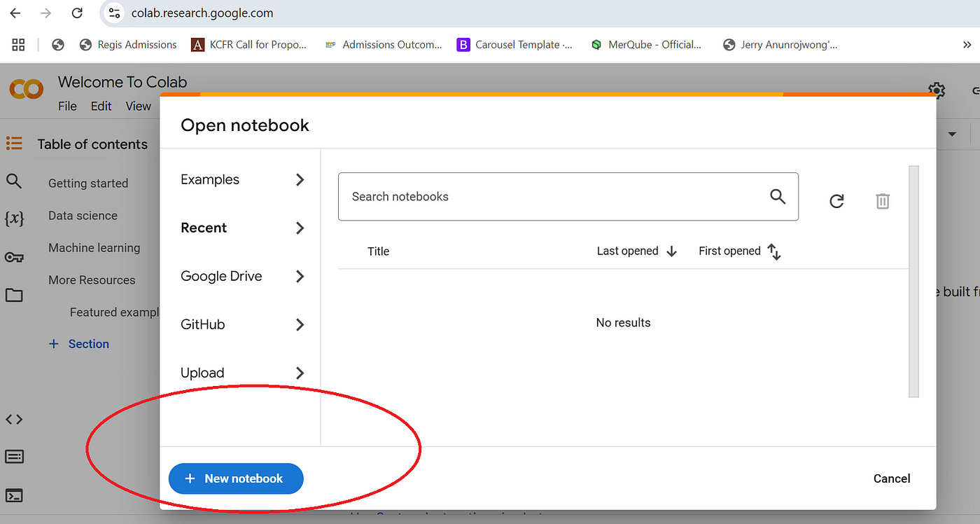Open the Jerry Anunrojwong bookmark
The image size is (980, 524).
coord(780,45)
